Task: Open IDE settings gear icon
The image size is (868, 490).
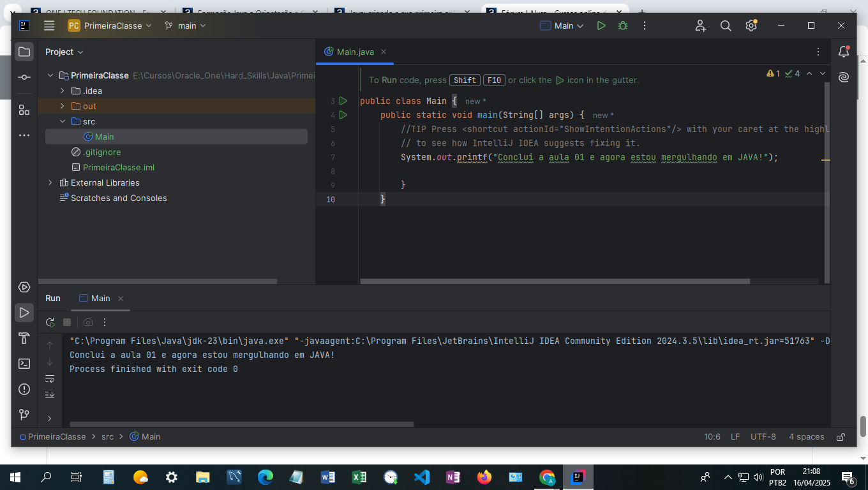Action: click(x=751, y=26)
